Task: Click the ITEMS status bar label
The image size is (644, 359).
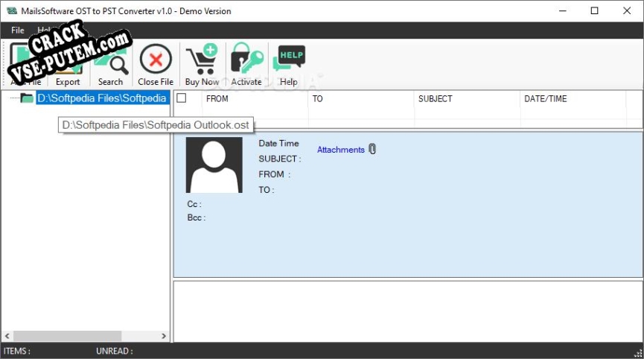Action: click(x=16, y=351)
